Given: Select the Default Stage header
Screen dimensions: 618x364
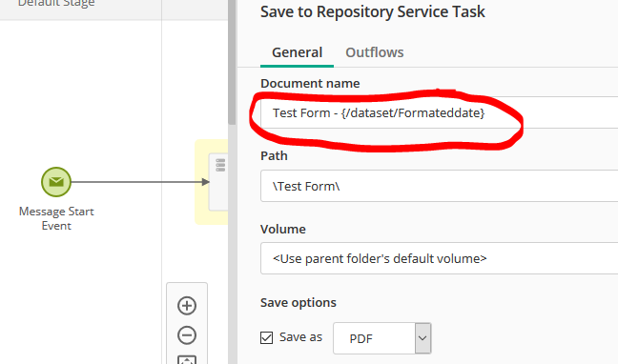Looking at the screenshot, I should coord(56,4).
